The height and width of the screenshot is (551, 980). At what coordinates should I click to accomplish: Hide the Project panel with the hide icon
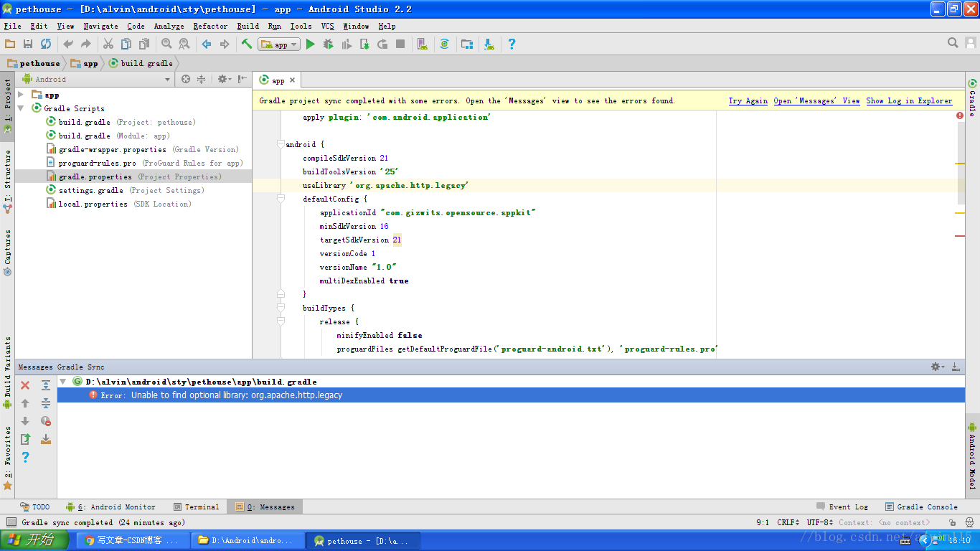(242, 80)
